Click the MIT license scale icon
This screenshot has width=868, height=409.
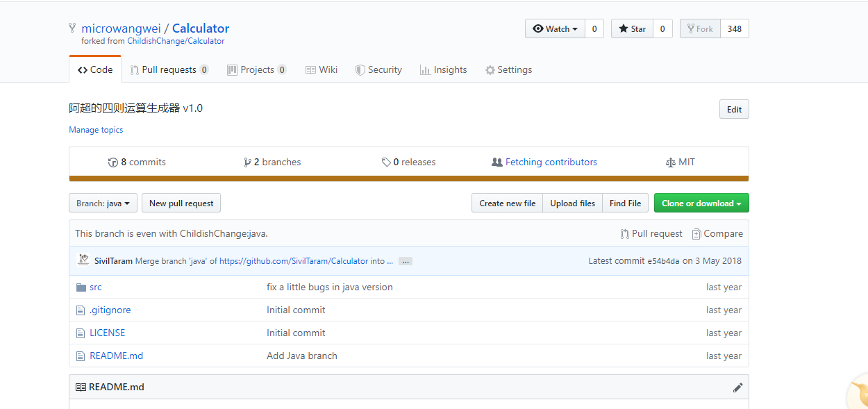[x=670, y=162]
